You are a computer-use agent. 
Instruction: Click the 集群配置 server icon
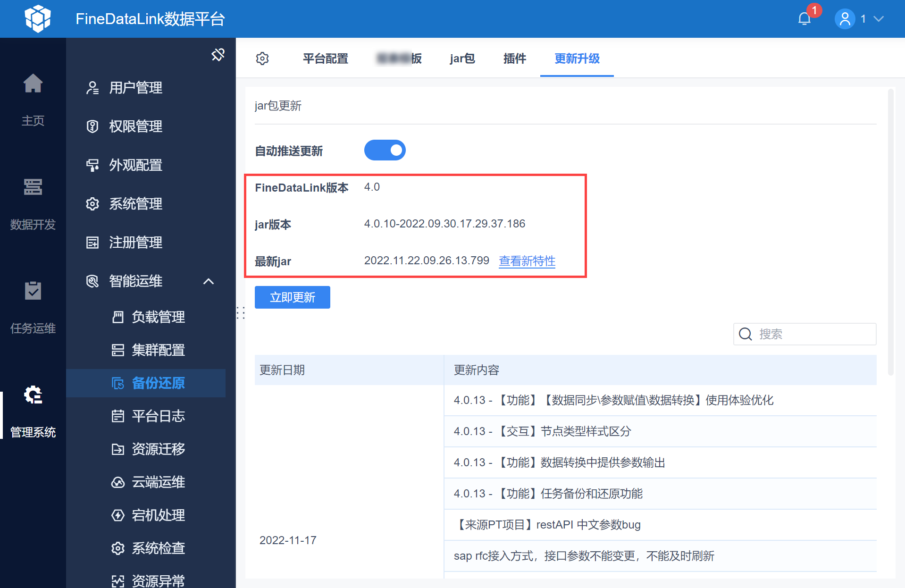(x=118, y=350)
